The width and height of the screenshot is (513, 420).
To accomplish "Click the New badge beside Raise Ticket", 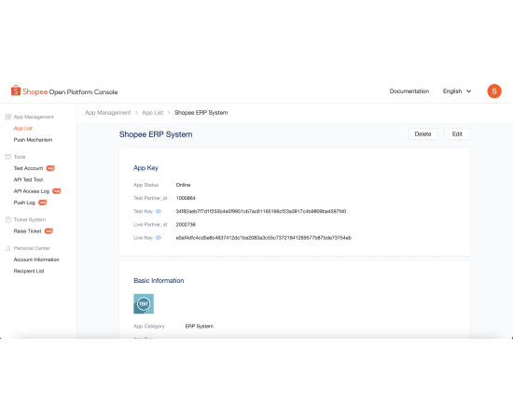I will pyautogui.click(x=49, y=231).
